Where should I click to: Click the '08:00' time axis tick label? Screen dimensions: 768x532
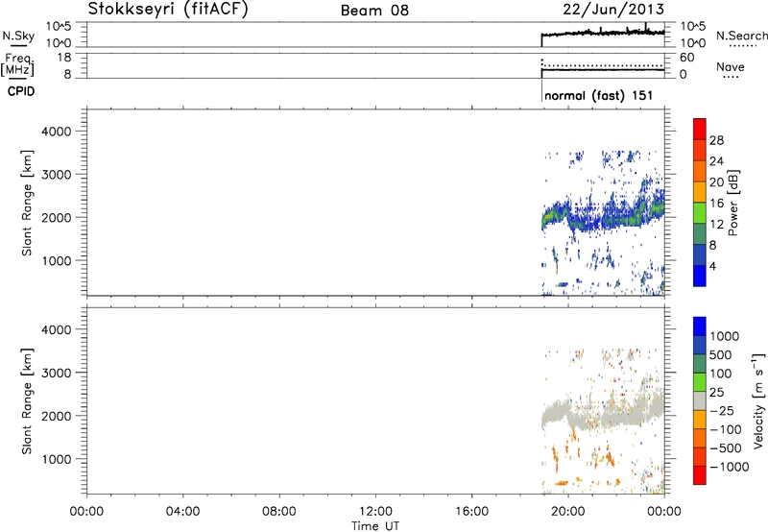pos(279,512)
